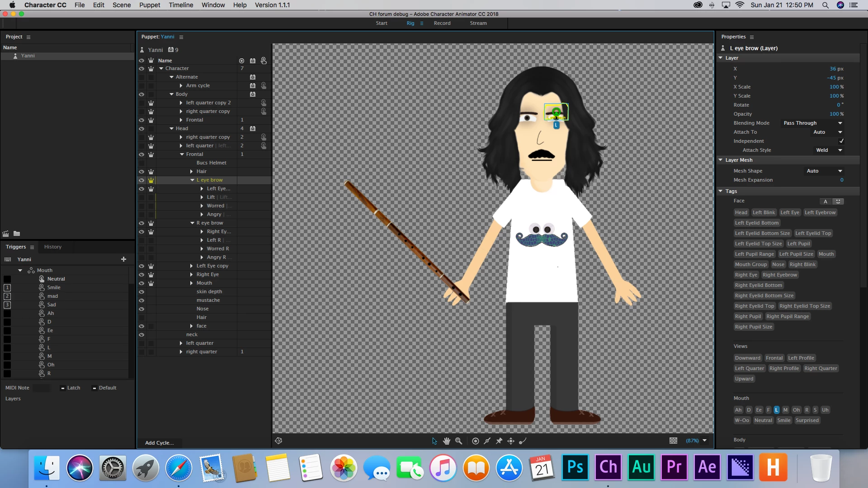Image resolution: width=868 pixels, height=488 pixels.
Task: Click the Add Cycle button
Action: tap(159, 443)
